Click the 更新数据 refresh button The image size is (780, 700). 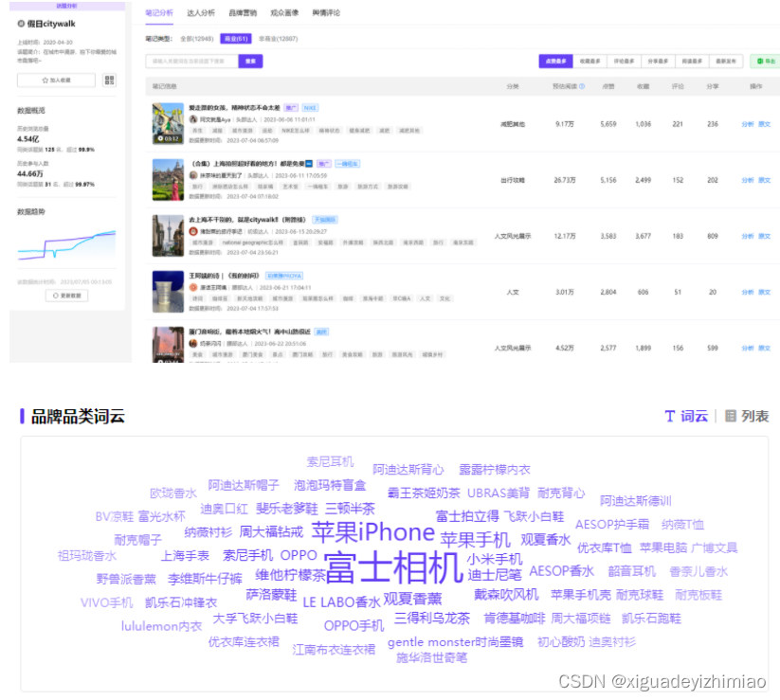coord(66,296)
